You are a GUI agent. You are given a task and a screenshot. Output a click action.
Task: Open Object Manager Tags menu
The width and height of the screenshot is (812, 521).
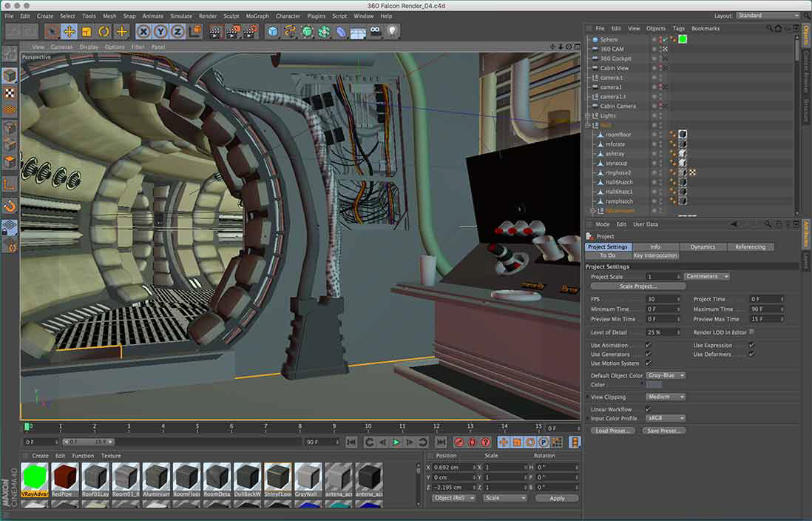[678, 29]
